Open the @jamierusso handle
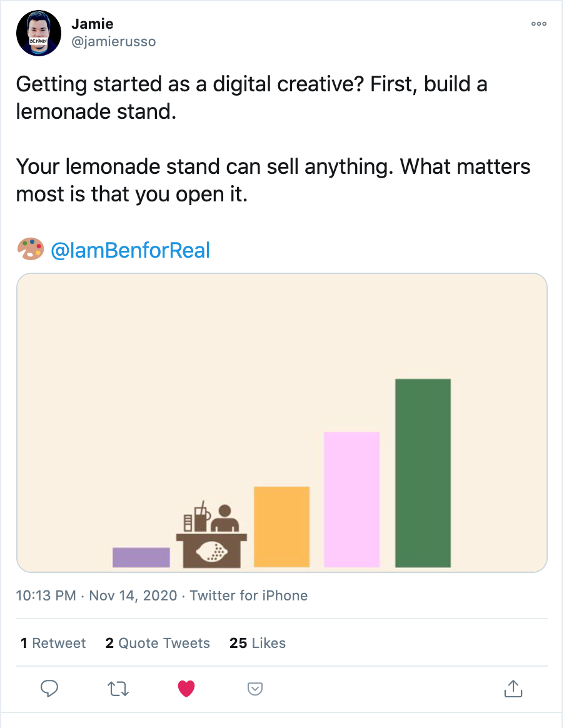Image resolution: width=564 pixels, height=728 pixels. pyautogui.click(x=113, y=42)
